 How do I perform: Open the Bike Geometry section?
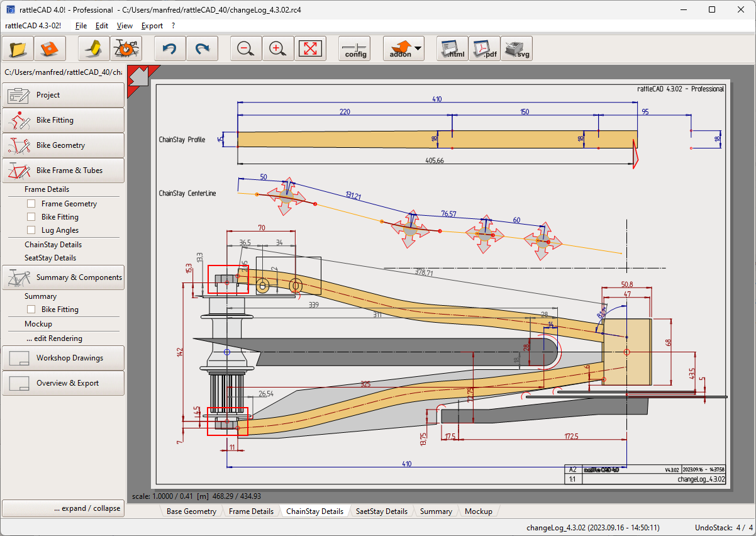click(63, 145)
